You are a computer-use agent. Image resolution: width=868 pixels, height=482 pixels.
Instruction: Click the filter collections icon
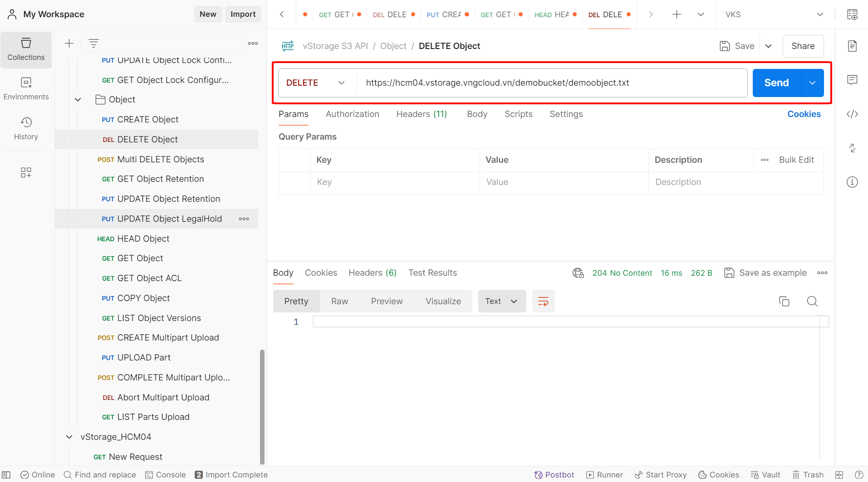(x=93, y=44)
